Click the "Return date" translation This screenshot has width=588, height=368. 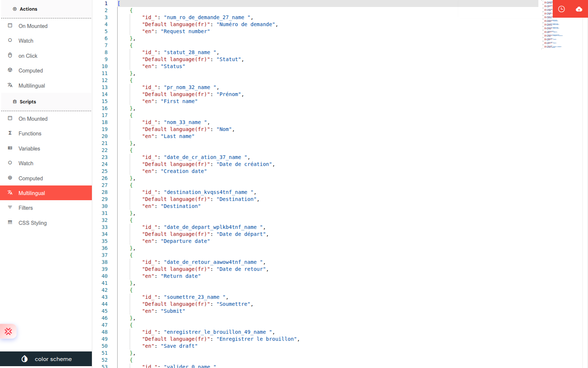pyautogui.click(x=181, y=276)
